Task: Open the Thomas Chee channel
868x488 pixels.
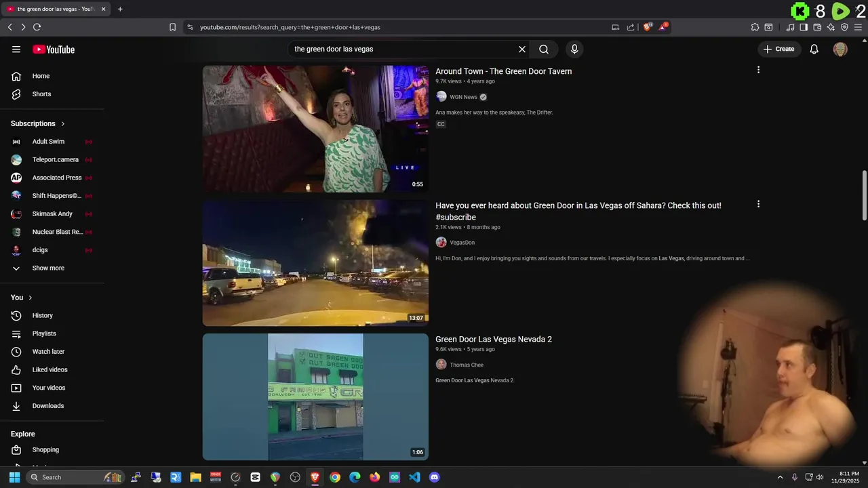Action: (467, 365)
